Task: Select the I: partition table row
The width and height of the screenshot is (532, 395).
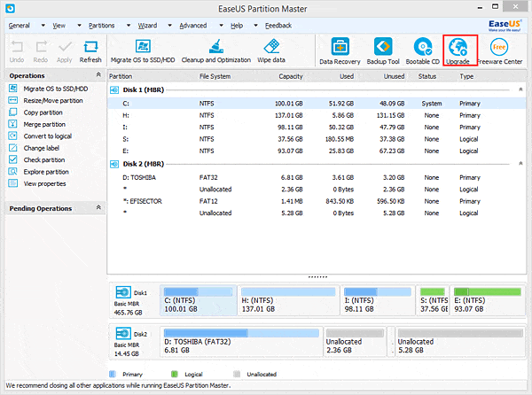Action: [317, 127]
